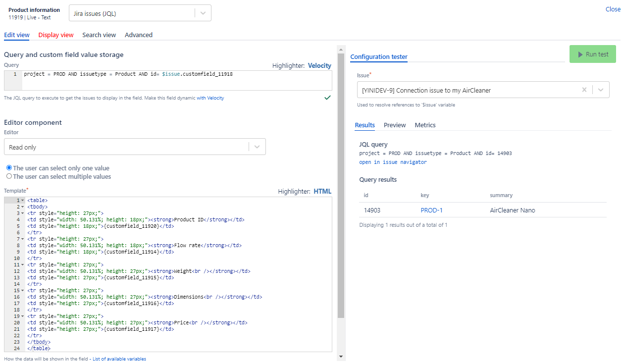Open the PROD-1 issue key link

coord(431,210)
